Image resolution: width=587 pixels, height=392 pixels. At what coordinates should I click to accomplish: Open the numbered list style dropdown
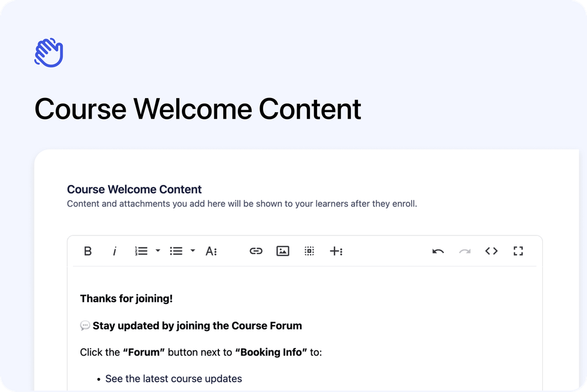pos(157,251)
